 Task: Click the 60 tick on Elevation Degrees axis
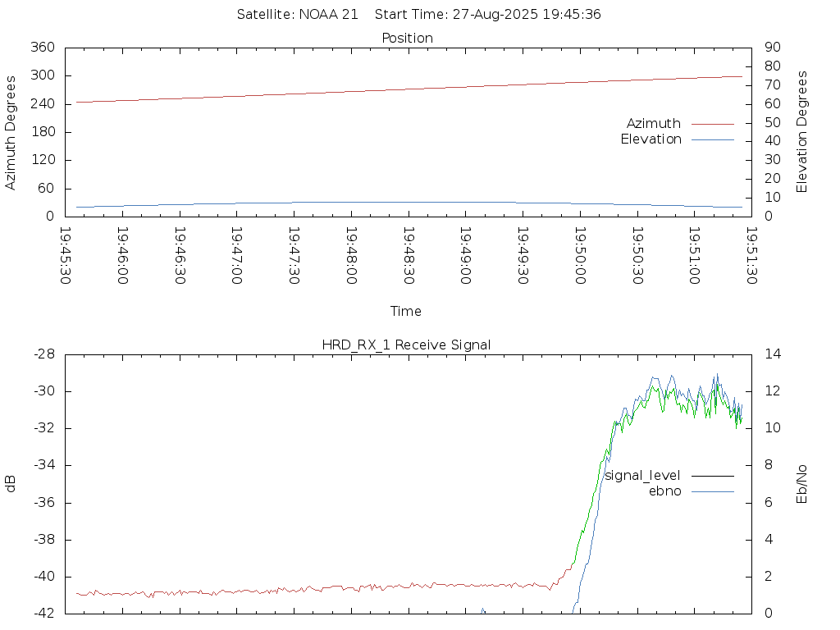click(x=773, y=103)
